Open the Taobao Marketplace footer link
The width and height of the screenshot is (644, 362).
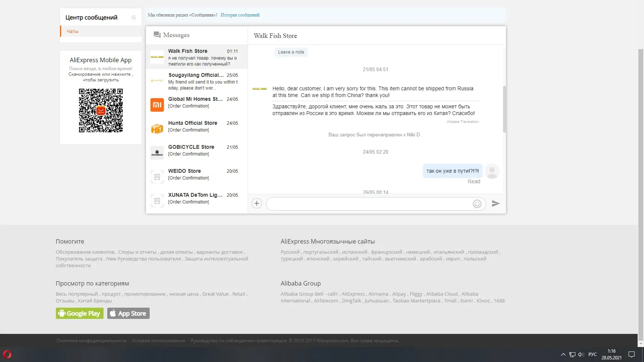(417, 301)
